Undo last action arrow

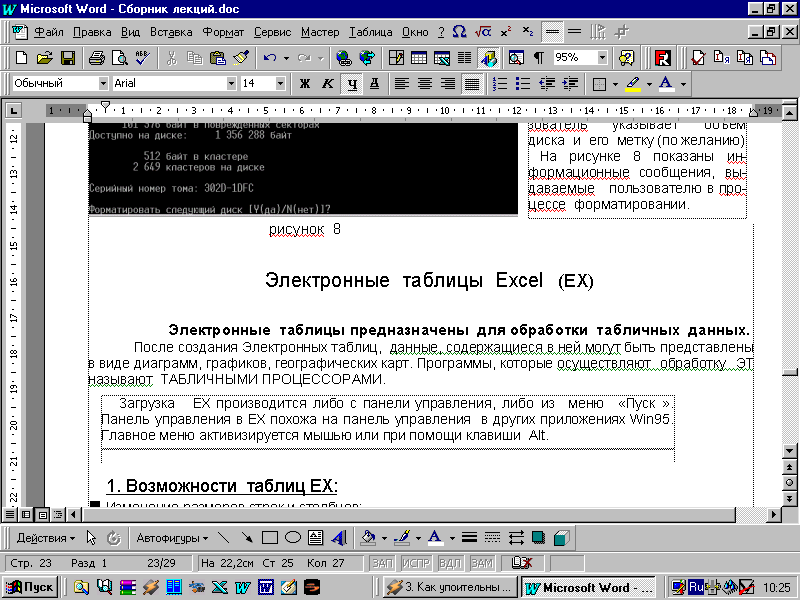coord(270,58)
